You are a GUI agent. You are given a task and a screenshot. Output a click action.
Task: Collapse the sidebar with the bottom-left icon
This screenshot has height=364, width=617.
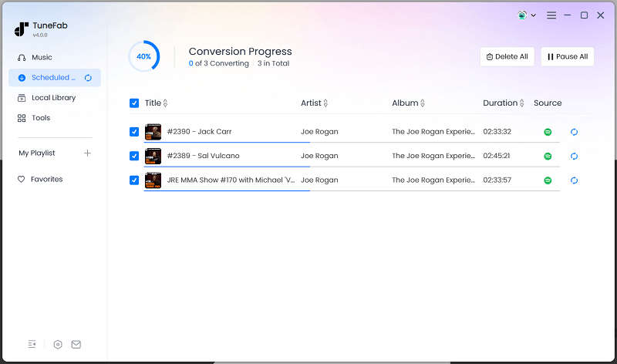(x=32, y=344)
